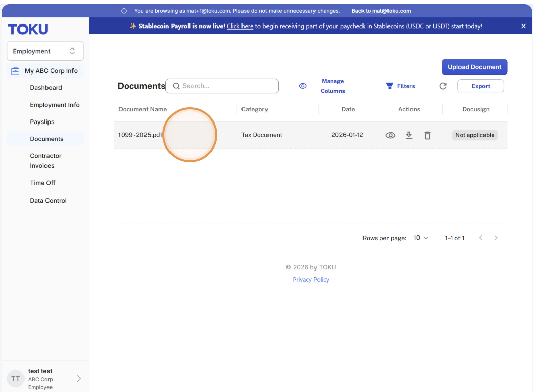This screenshot has height=392, width=533.
Task: Click the briefcase icon beside My ABC Corp Info
Action: (x=15, y=71)
